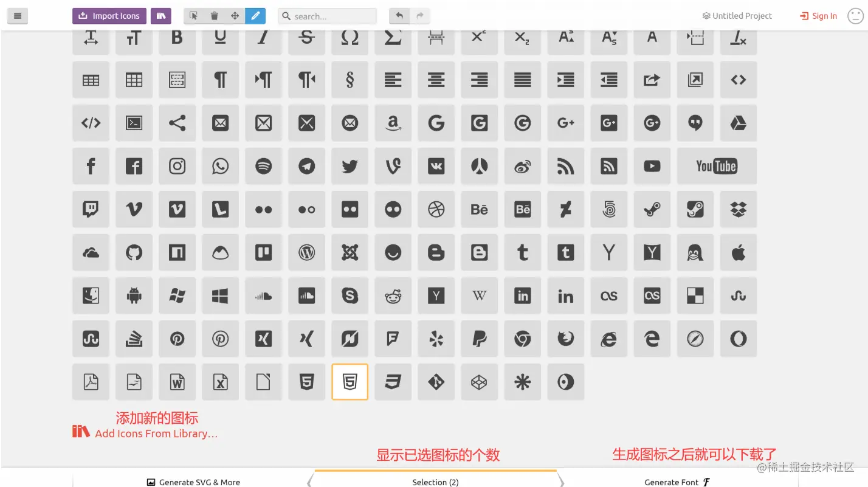Click the Sign In link
This screenshot has width=868, height=487.
818,16
